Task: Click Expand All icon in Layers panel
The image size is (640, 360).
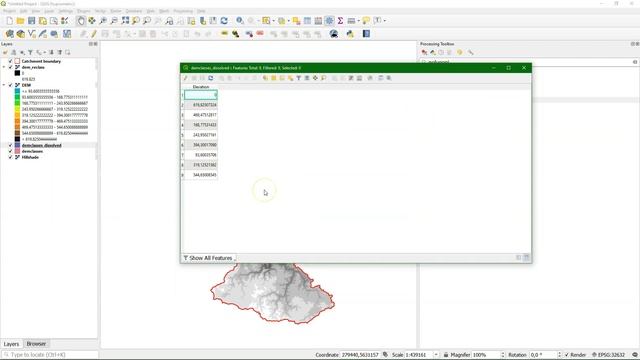Action: pos(51,53)
